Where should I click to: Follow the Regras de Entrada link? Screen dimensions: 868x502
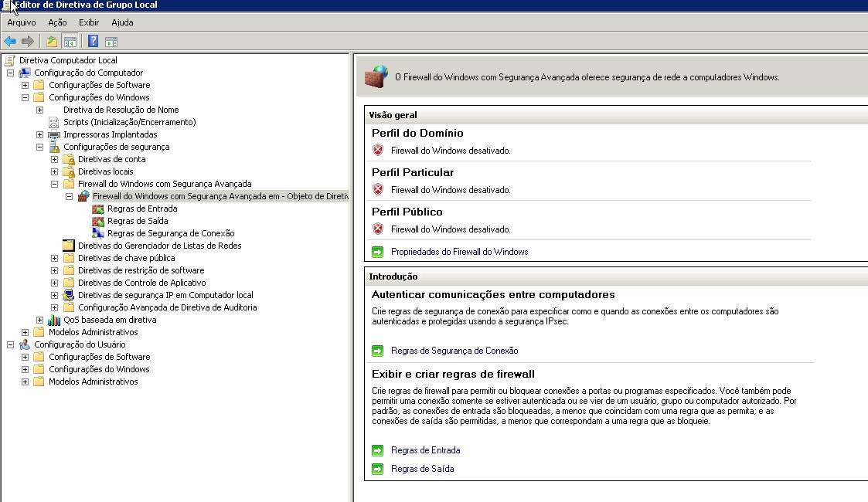[x=425, y=450]
